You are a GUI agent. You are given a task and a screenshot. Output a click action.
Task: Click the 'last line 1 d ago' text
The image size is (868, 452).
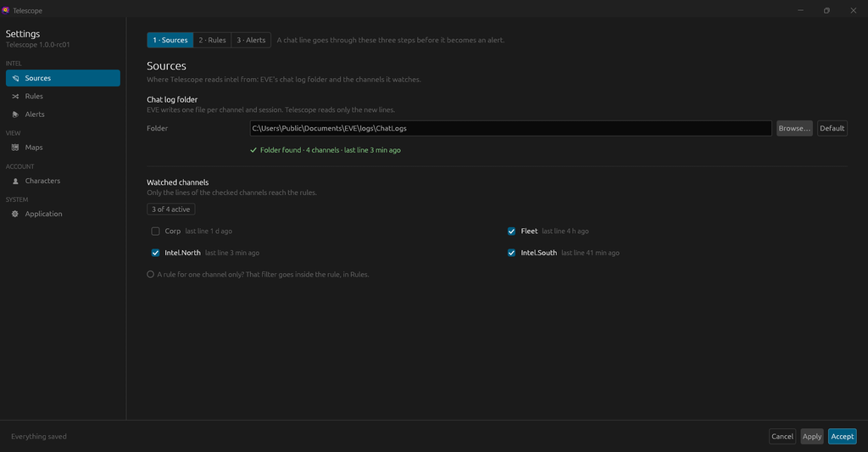pyautogui.click(x=209, y=231)
